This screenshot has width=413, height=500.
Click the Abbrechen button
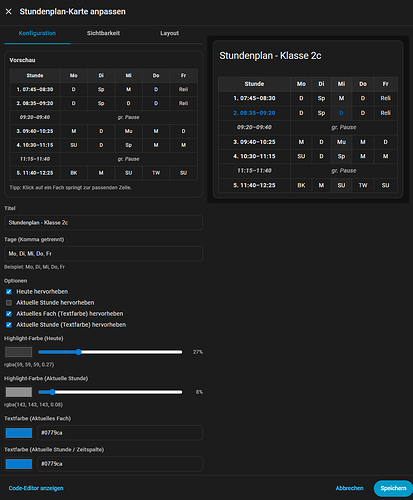[x=349, y=488]
